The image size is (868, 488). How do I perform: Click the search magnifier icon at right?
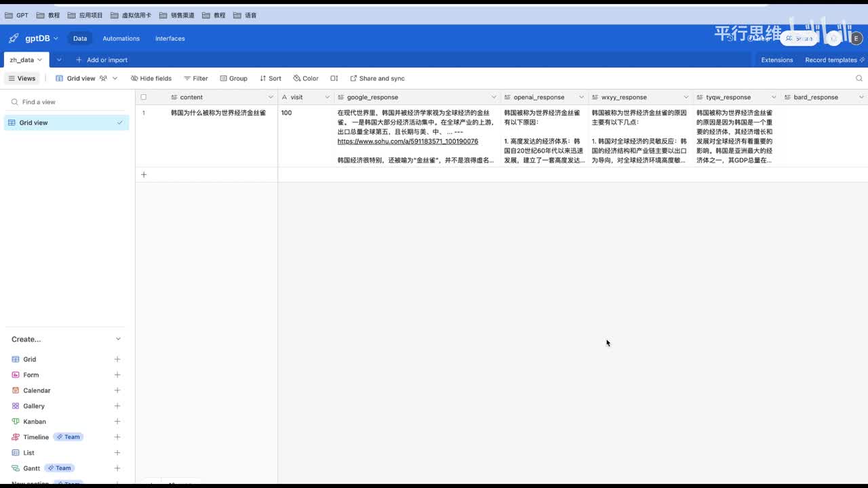pos(859,79)
